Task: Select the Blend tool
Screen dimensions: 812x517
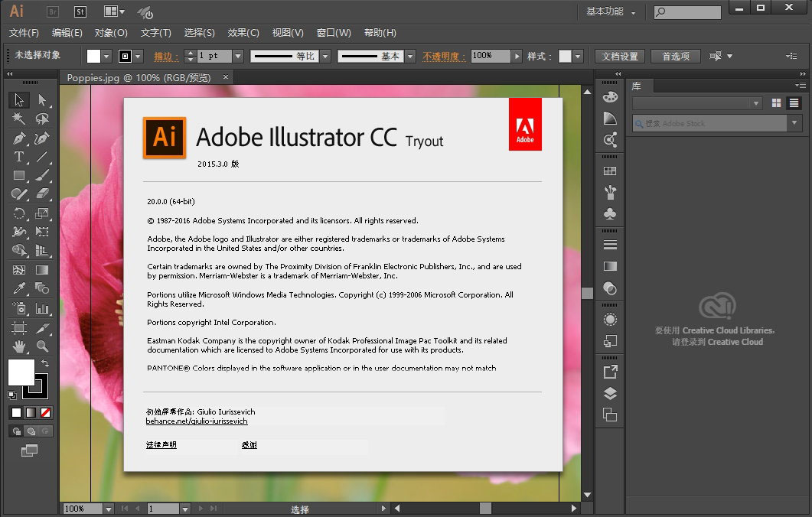Action: tap(42, 288)
